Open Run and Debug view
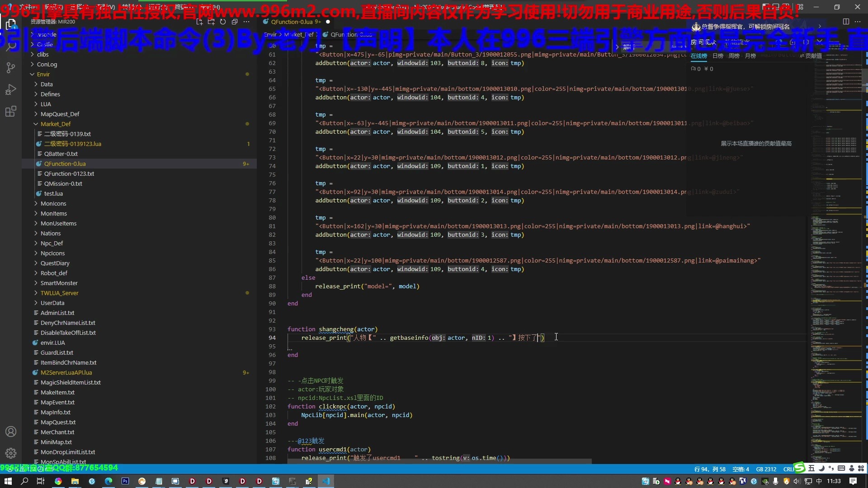This screenshot has width=868, height=488. coord(11,89)
